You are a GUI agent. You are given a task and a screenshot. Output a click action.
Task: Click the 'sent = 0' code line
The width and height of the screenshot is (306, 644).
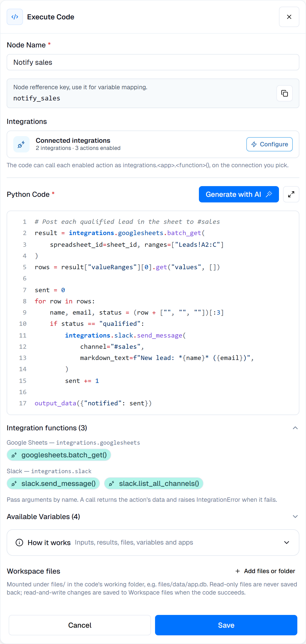(50, 290)
